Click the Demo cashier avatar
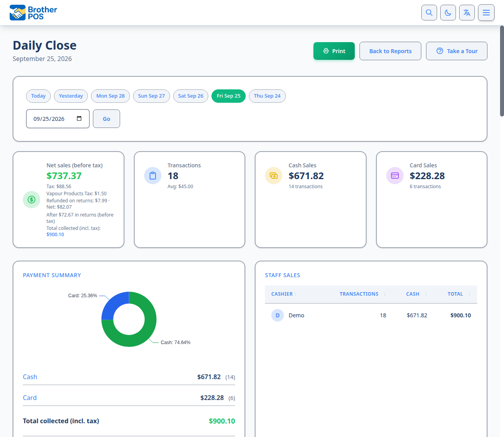The image size is (504, 437). pyautogui.click(x=278, y=315)
